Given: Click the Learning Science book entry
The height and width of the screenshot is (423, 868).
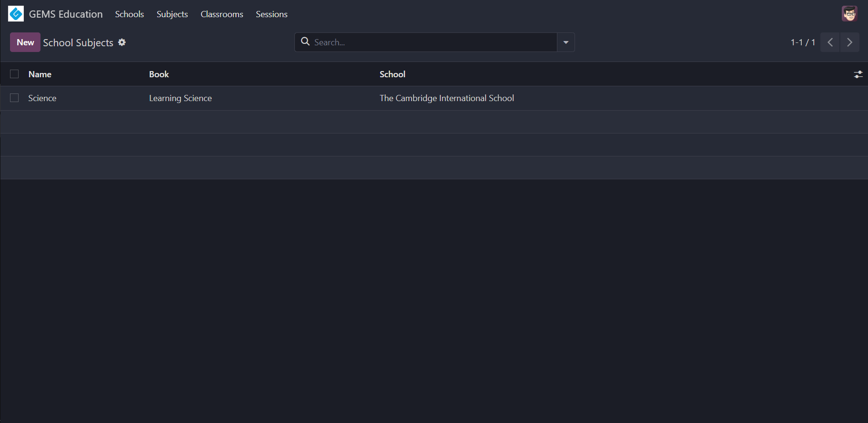Looking at the screenshot, I should (x=180, y=98).
